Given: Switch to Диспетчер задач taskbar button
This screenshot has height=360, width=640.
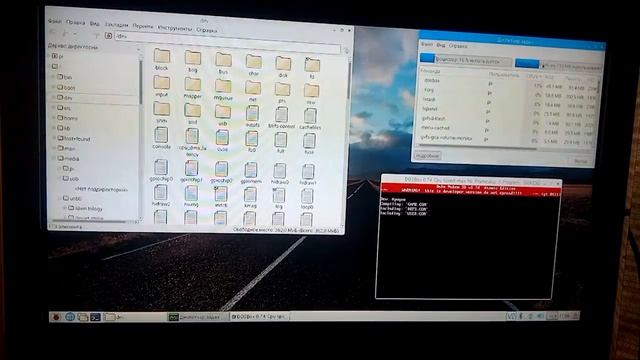Looking at the screenshot, I should (x=197, y=316).
